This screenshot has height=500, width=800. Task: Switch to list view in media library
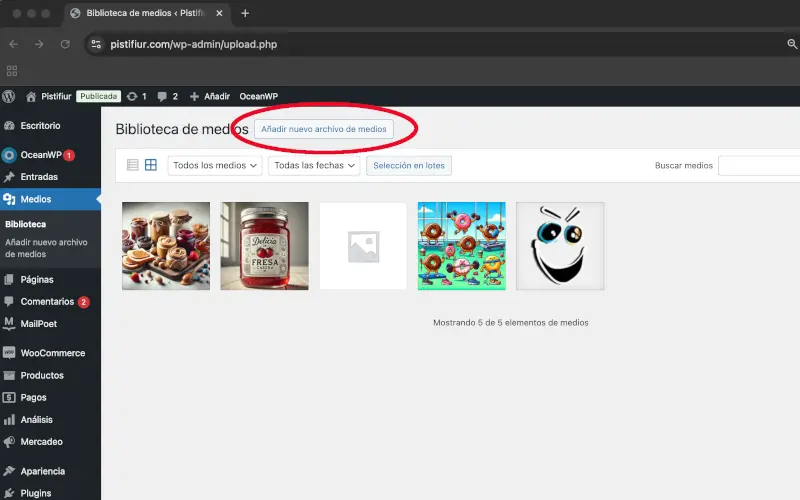pos(132,165)
